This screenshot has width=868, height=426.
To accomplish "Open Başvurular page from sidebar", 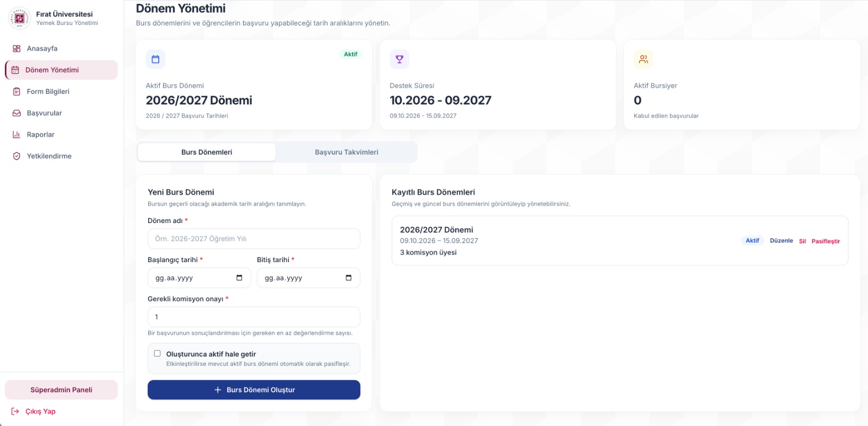I will (x=61, y=113).
